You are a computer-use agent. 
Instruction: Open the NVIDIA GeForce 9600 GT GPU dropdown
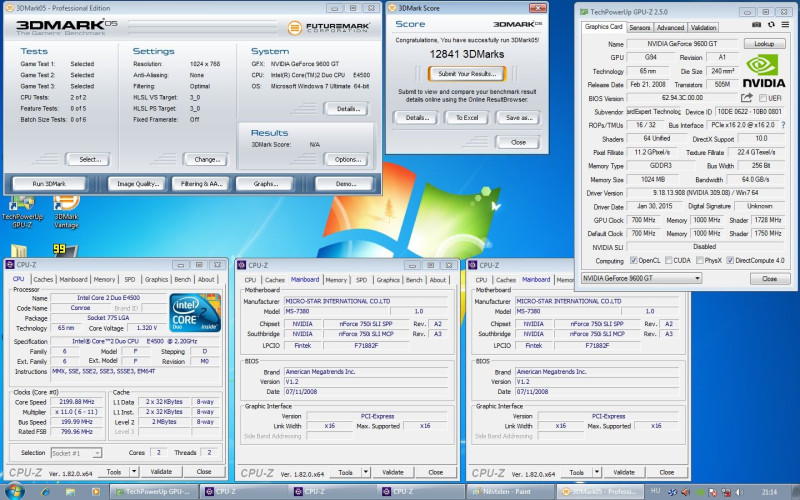point(641,279)
